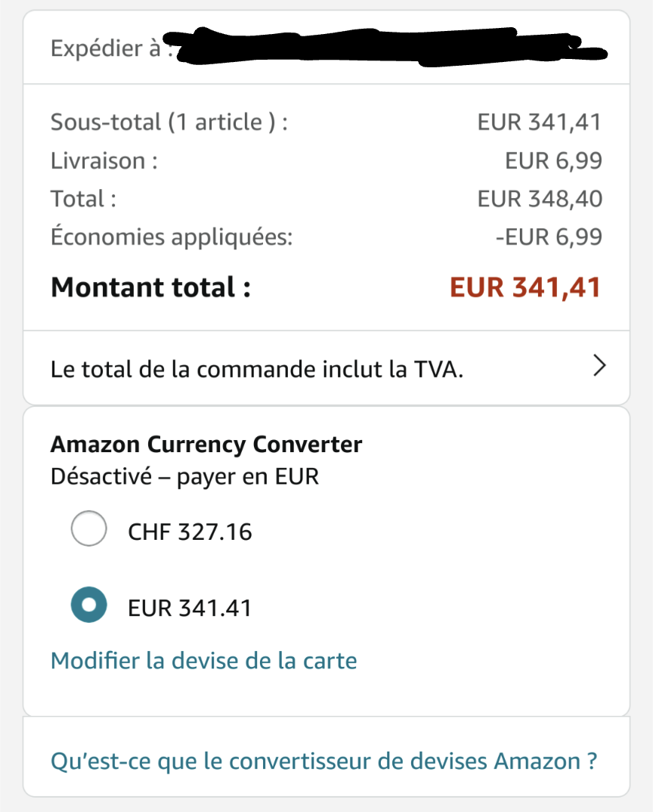Viewport: 653px width, 812px height.
Task: Click the "Livraison :" label
Action: tap(104, 160)
